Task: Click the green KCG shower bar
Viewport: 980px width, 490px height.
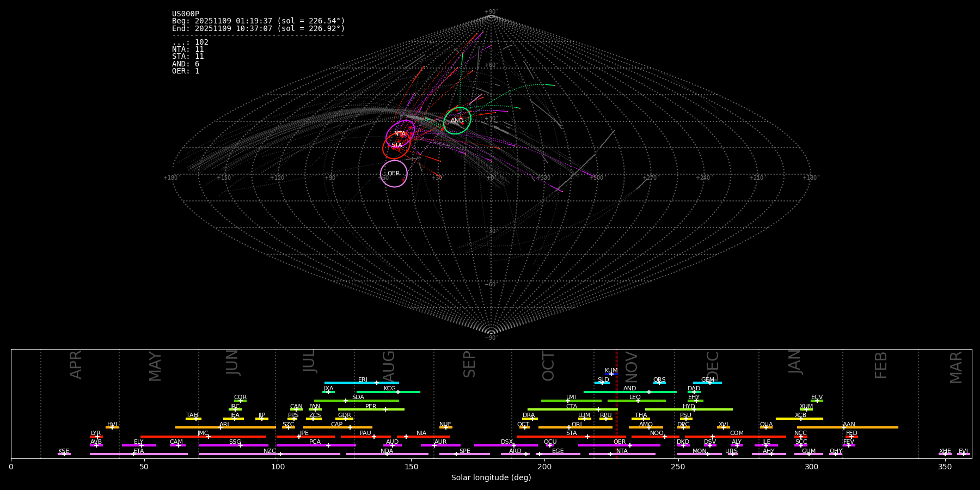Action: click(x=388, y=392)
